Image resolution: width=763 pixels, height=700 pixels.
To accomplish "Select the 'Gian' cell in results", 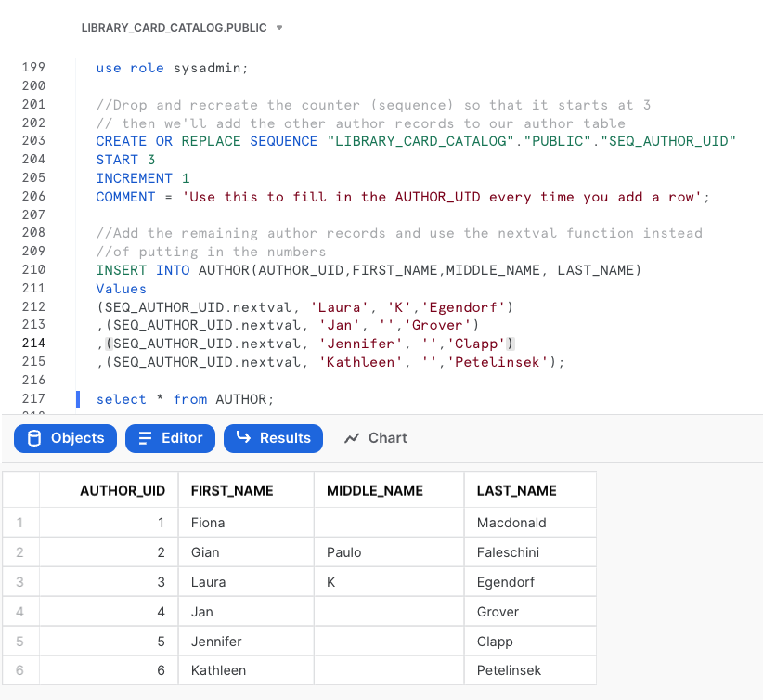I will click(246, 552).
